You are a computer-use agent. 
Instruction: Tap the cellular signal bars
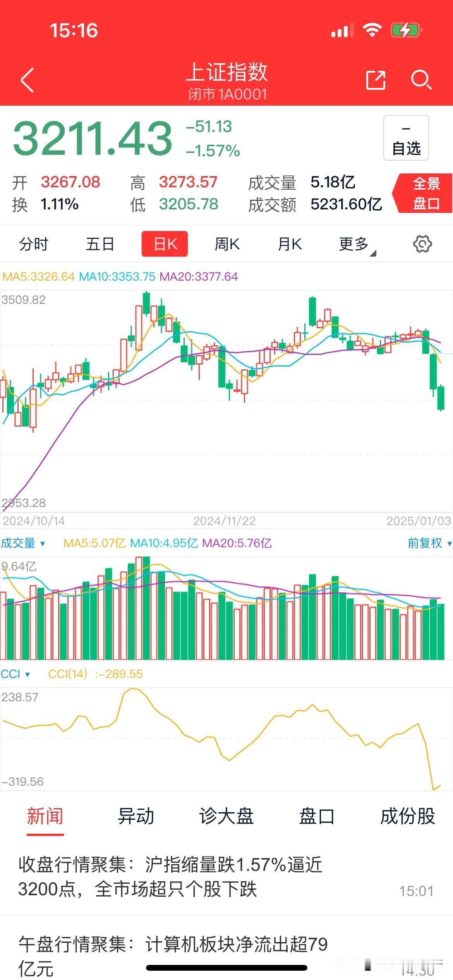tap(343, 31)
